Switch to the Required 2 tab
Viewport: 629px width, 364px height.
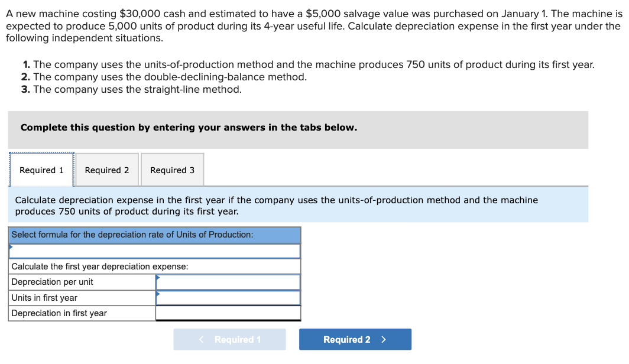coord(106,170)
